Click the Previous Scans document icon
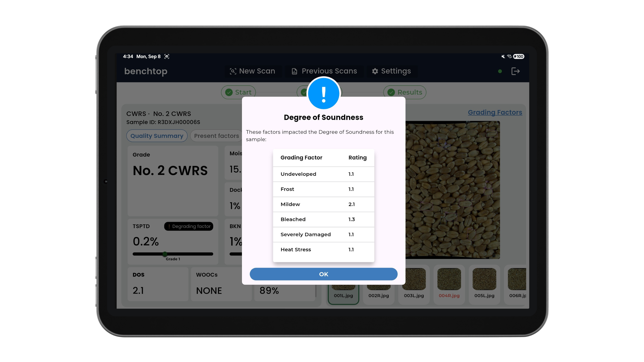 [x=294, y=71]
